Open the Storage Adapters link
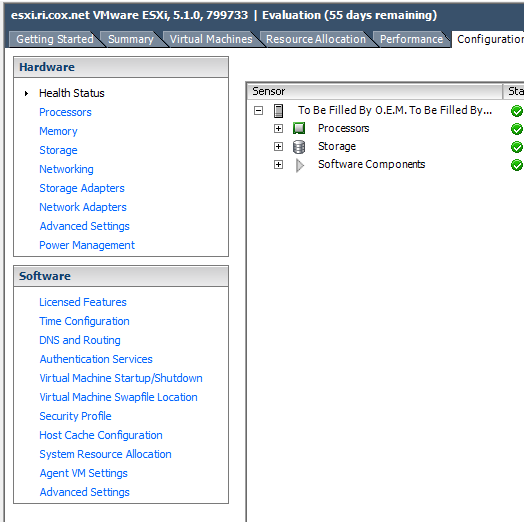524x522 pixels. (x=82, y=188)
